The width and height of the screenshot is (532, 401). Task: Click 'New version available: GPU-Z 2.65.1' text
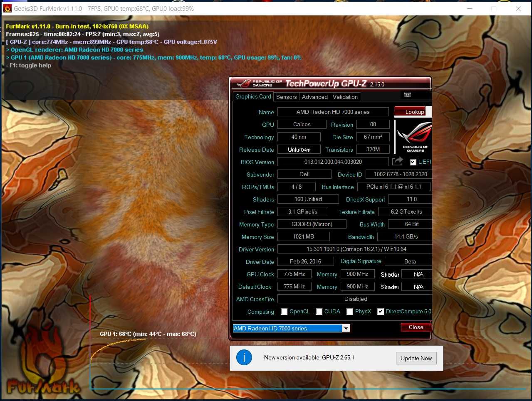click(x=309, y=357)
